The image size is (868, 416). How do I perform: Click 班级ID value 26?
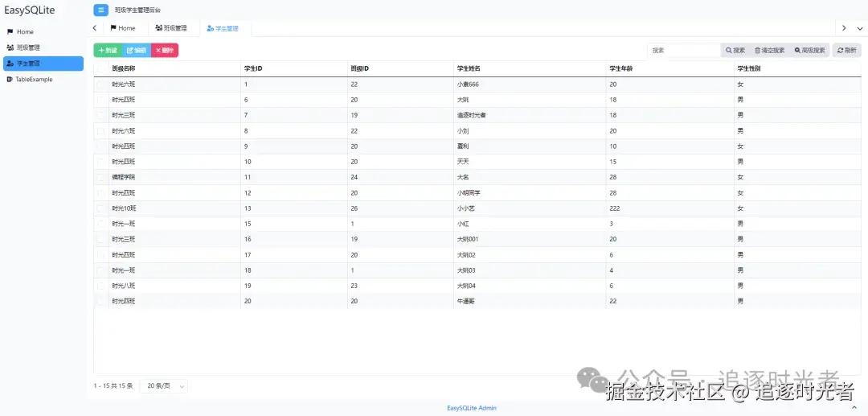click(354, 208)
